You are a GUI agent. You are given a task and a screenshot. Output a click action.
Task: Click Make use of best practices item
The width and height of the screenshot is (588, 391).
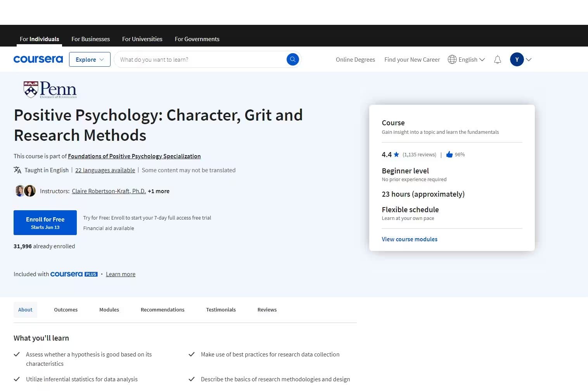point(270,354)
